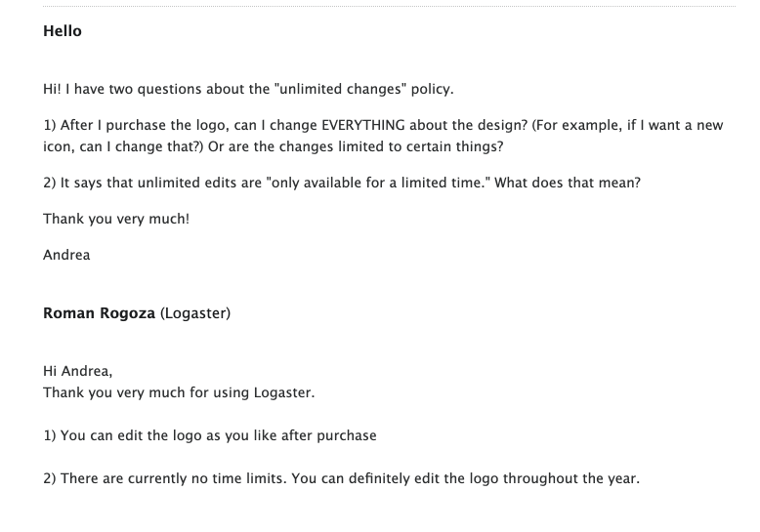Image resolution: width=760 pixels, height=532 pixels.
Task: Click the word "Logaster." in the reply
Action: click(x=284, y=392)
